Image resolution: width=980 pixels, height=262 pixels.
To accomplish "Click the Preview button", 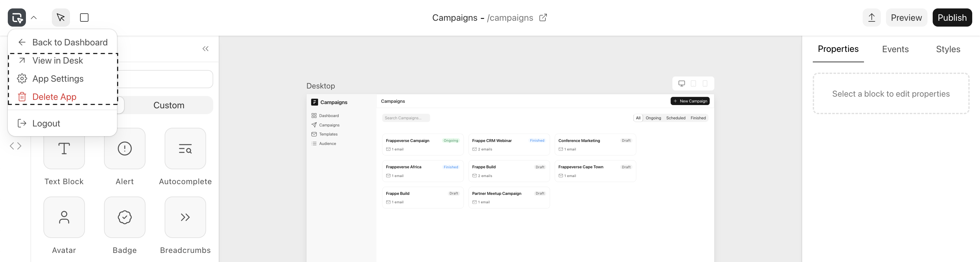I will coord(906,18).
